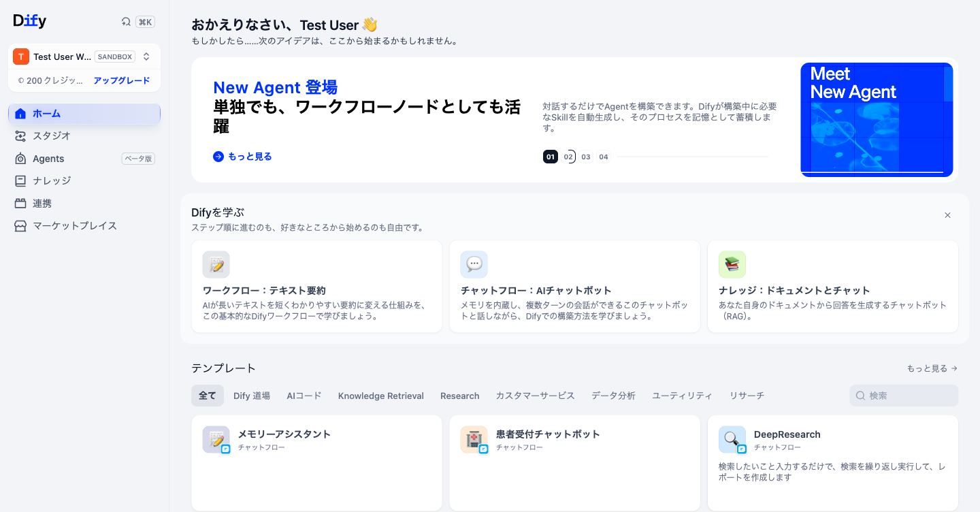The image size is (980, 512).
Task: Click the SANDBOX plan badge
Action: [x=115, y=57]
